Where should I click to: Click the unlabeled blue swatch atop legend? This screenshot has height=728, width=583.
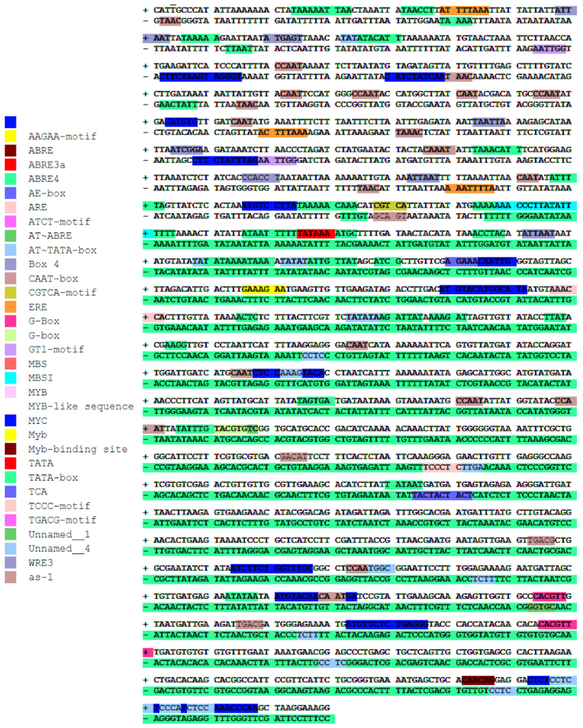pos(10,122)
